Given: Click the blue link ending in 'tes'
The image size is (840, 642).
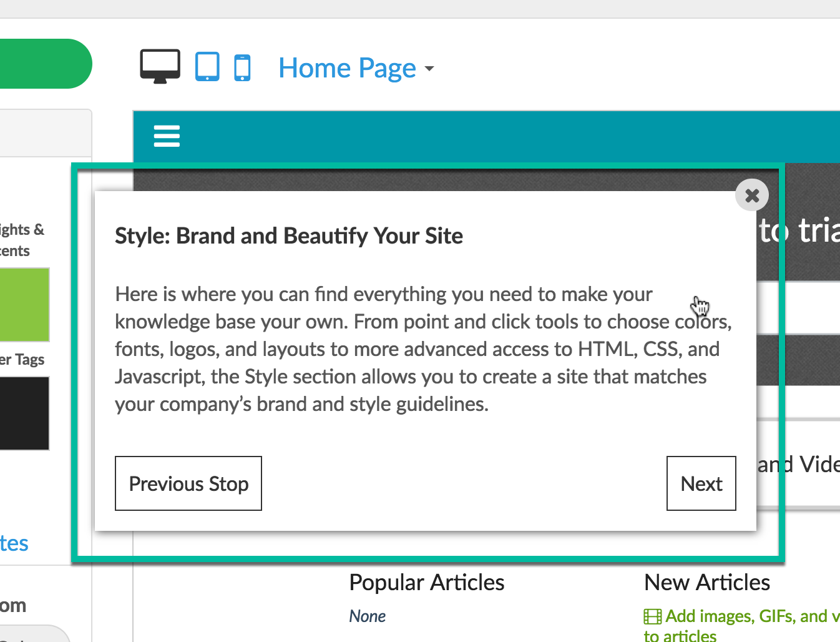Looking at the screenshot, I should point(14,543).
